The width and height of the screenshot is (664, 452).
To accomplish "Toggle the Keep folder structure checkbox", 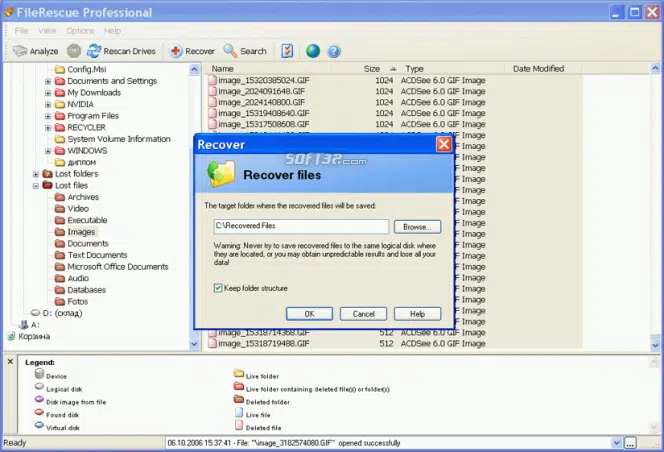I will coord(218,288).
